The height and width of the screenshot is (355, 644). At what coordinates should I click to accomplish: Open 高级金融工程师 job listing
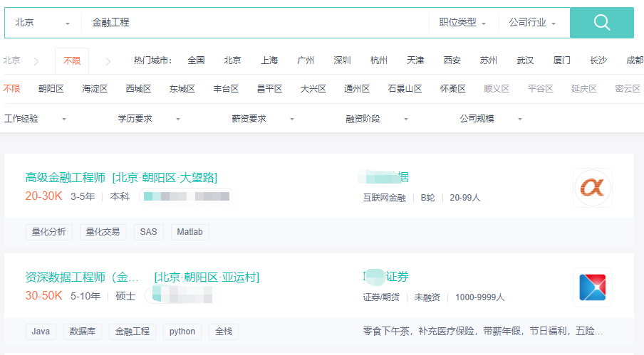coord(66,177)
